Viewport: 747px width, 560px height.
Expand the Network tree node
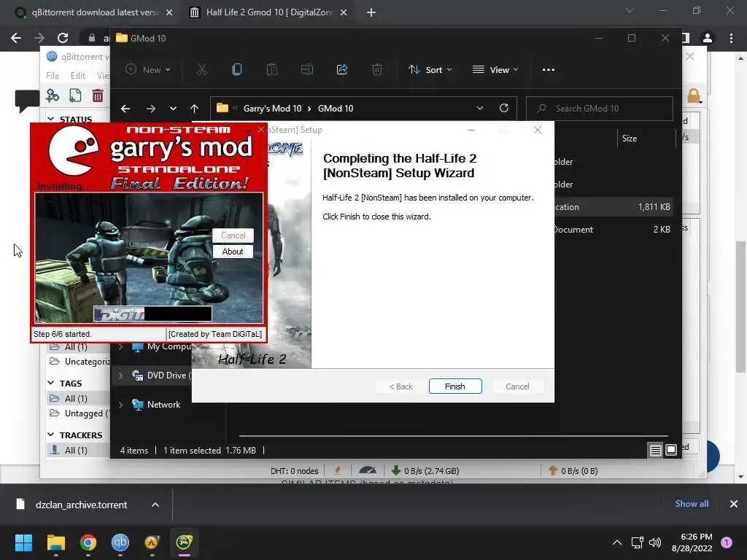[120, 405]
